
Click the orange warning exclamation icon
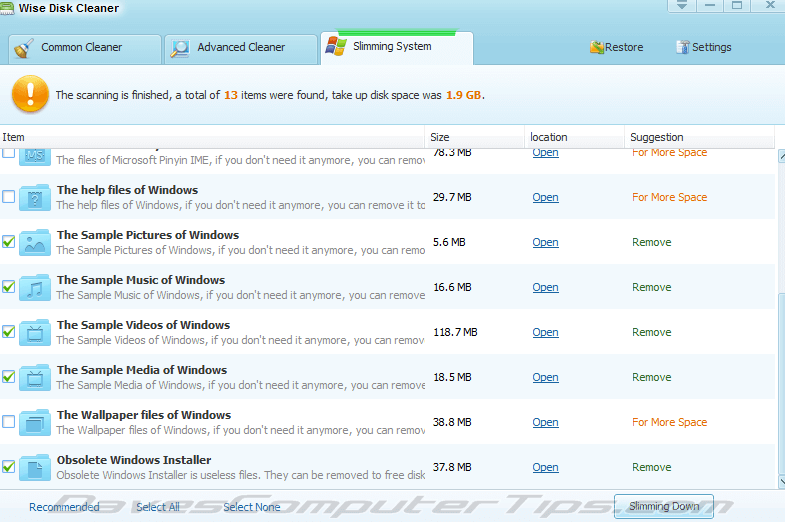click(x=30, y=94)
